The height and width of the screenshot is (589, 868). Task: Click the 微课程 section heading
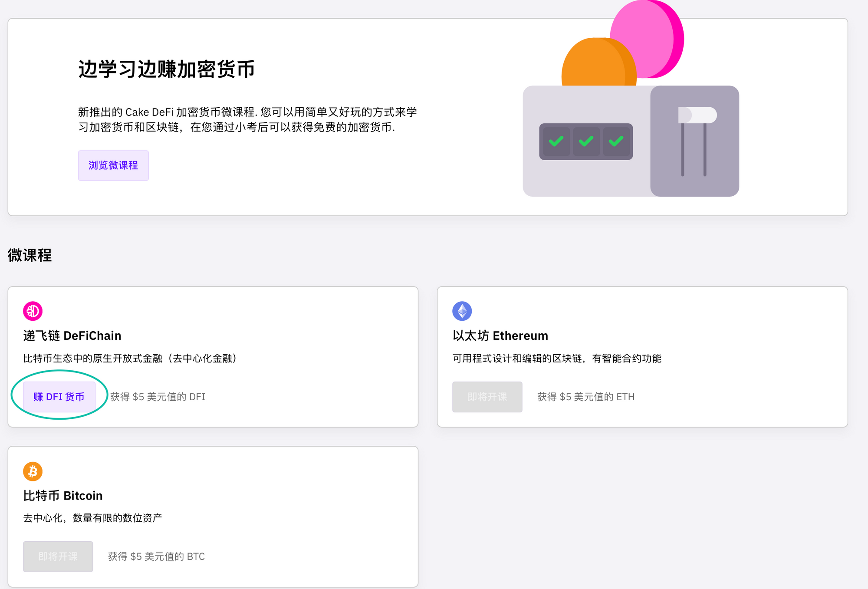point(30,255)
